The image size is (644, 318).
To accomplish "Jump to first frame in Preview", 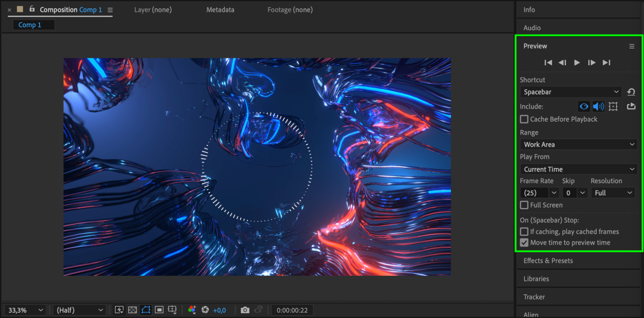I will coord(548,62).
